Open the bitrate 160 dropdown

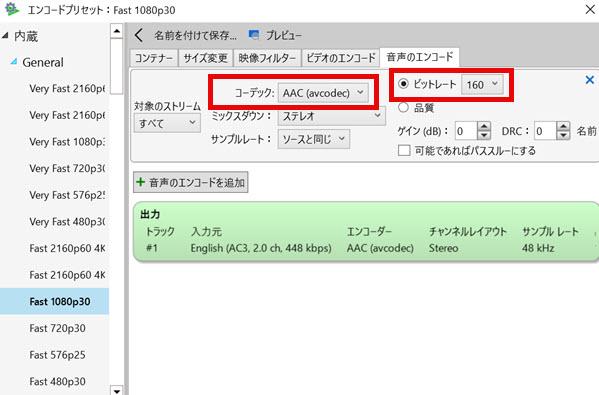coord(482,84)
